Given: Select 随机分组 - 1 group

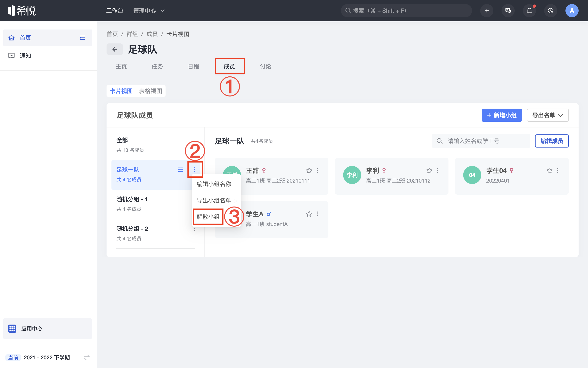Looking at the screenshot, I should pyautogui.click(x=156, y=204).
